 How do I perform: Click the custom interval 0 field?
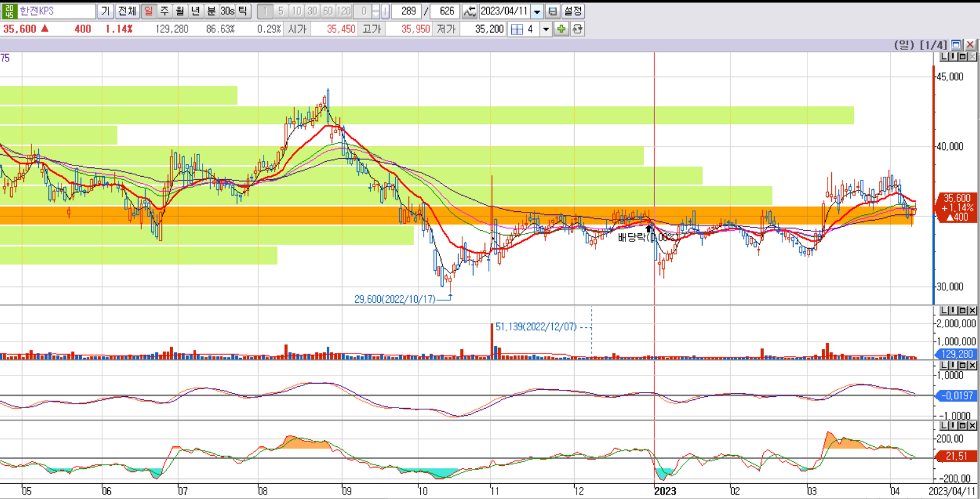363,11
